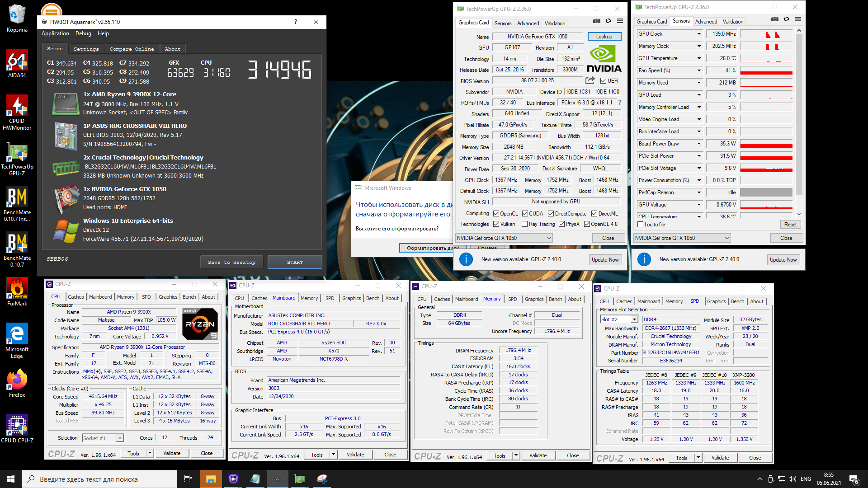Open Socket #1 selection dropdown in CPU-Z
The width and height of the screenshot is (868, 488).
pyautogui.click(x=103, y=438)
